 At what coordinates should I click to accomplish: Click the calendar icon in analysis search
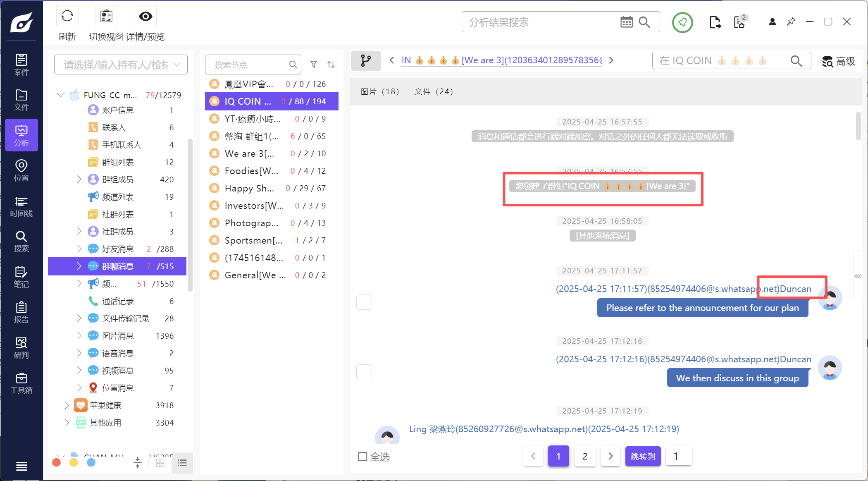[x=626, y=22]
